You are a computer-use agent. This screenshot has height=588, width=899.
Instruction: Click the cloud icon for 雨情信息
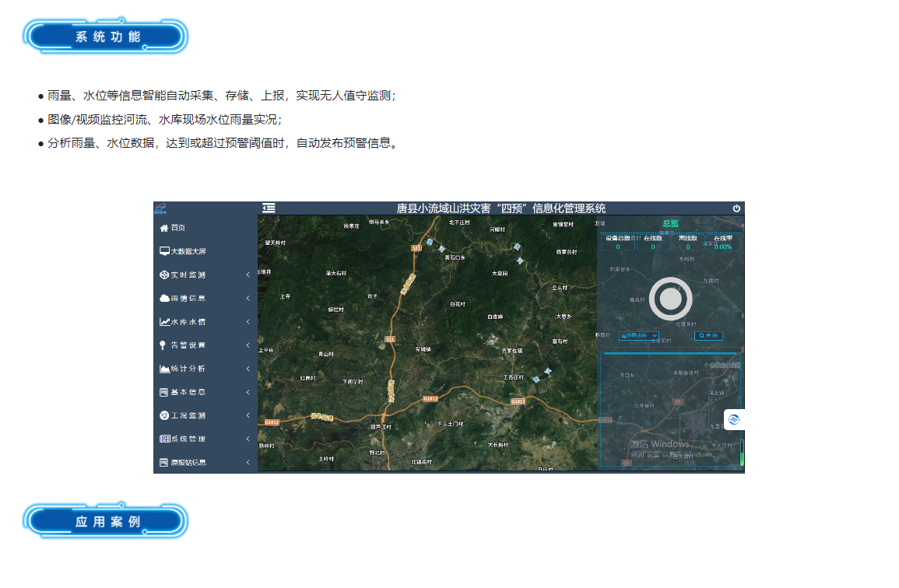(163, 299)
